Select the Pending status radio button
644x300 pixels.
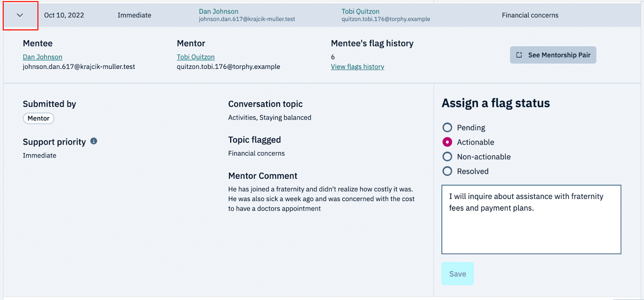[x=447, y=128]
